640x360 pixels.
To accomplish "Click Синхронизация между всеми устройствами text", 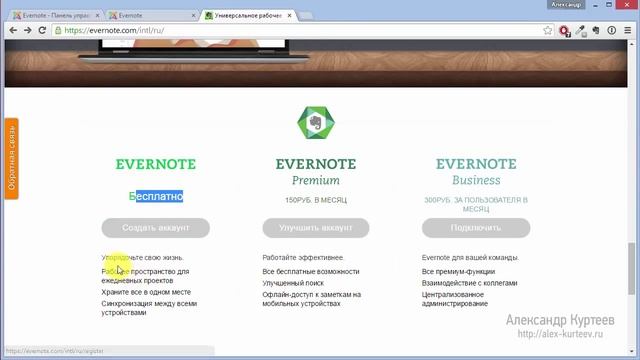I will [x=149, y=308].
